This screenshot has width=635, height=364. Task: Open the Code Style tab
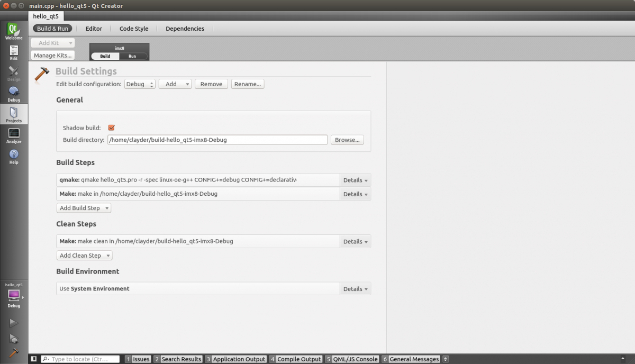pyautogui.click(x=133, y=29)
